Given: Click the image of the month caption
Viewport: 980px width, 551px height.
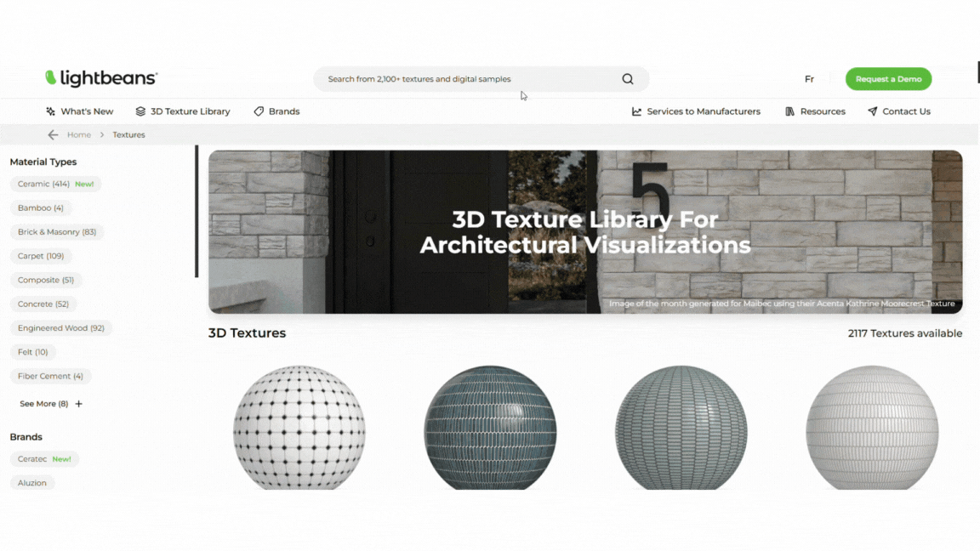Looking at the screenshot, I should (782, 304).
